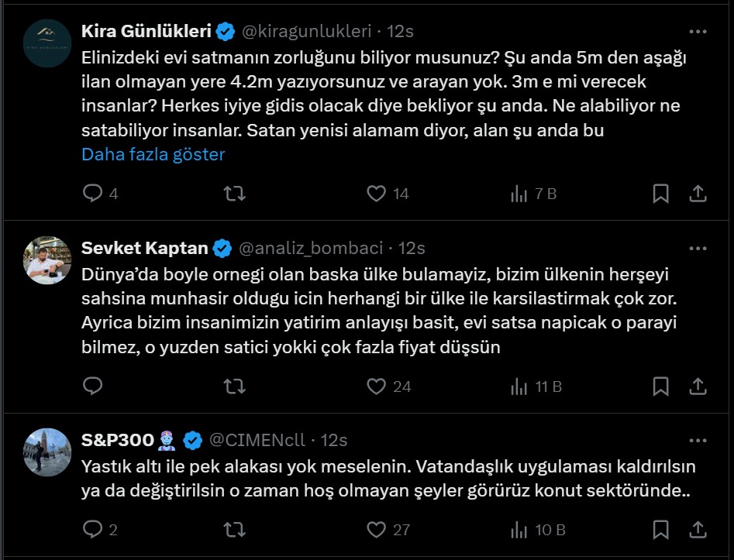This screenshot has height=560, width=734.
Task: Reply to Sevket Kaptan's tweet
Action: (93, 386)
